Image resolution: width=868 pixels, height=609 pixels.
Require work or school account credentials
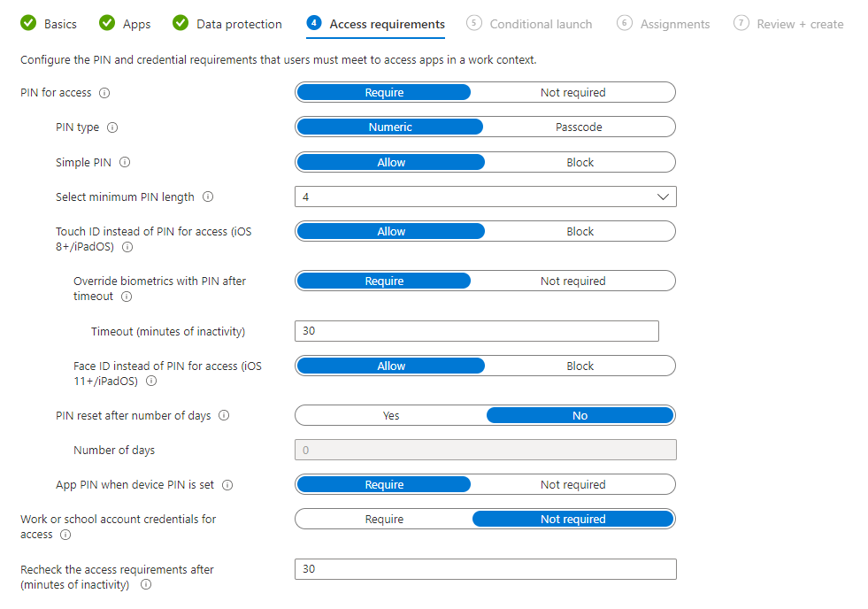[x=384, y=520]
